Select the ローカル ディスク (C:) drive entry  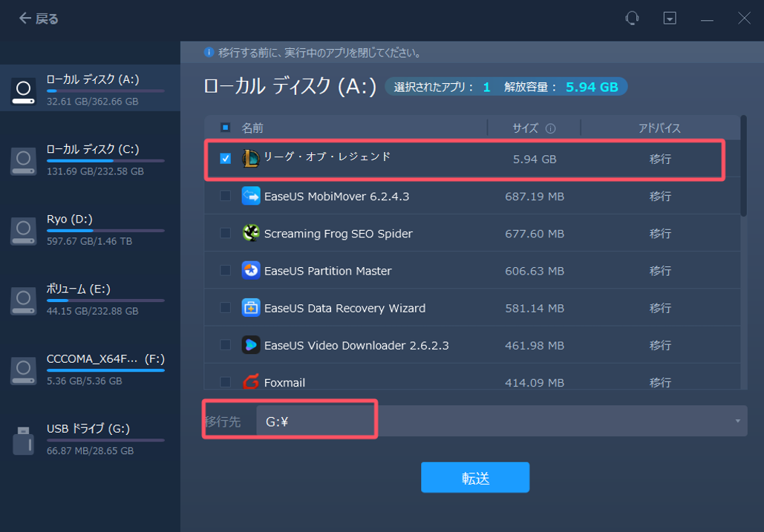89,156
